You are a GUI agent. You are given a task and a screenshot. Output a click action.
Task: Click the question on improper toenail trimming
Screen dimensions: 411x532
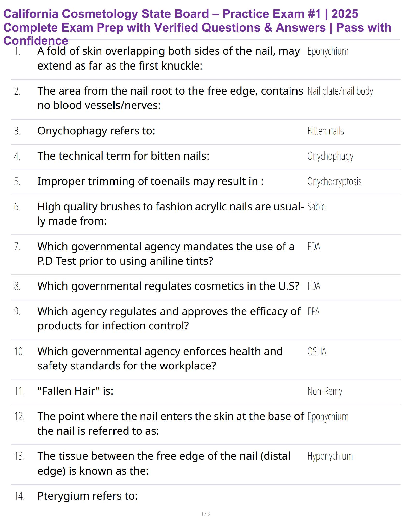click(150, 182)
